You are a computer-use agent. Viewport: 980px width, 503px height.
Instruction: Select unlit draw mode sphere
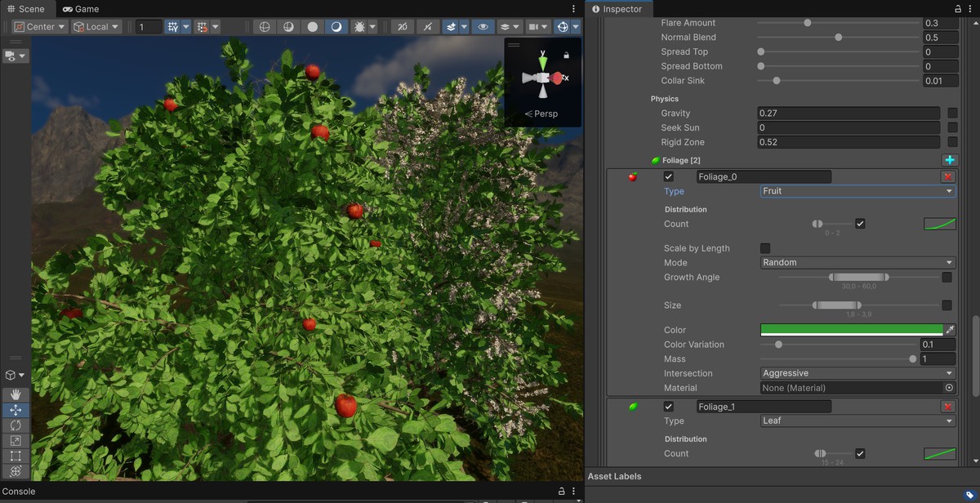pyautogui.click(x=312, y=26)
